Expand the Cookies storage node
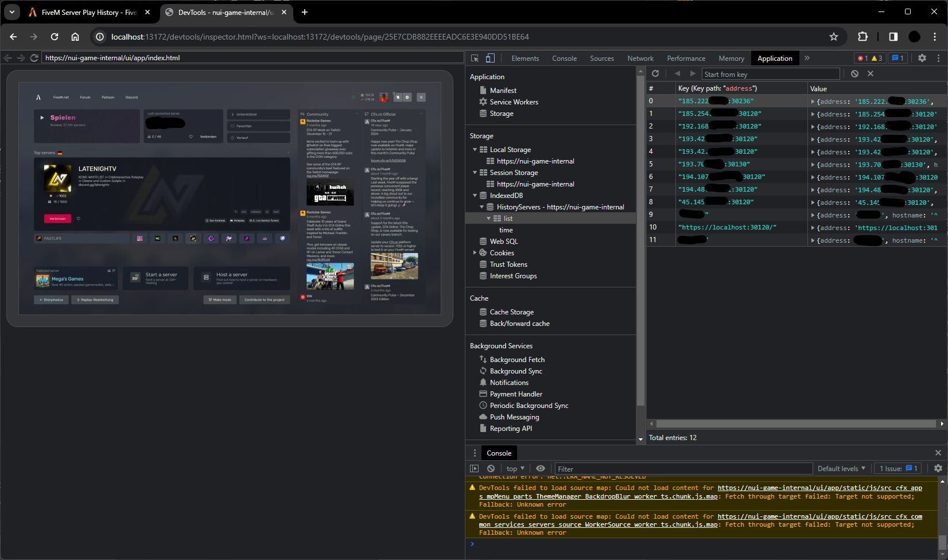The image size is (948, 560). (x=475, y=253)
